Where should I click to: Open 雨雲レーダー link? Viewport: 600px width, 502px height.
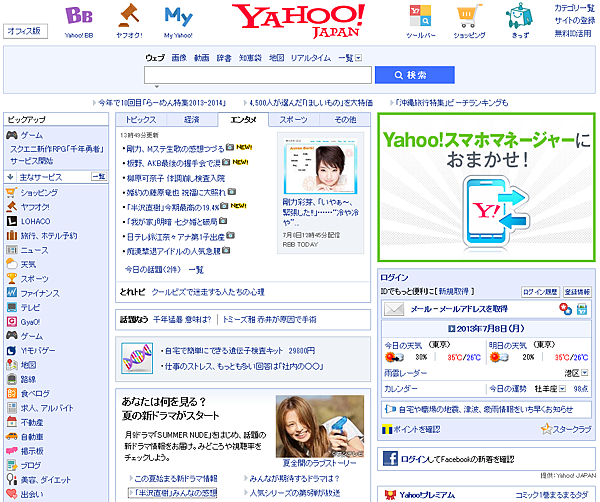[405, 373]
